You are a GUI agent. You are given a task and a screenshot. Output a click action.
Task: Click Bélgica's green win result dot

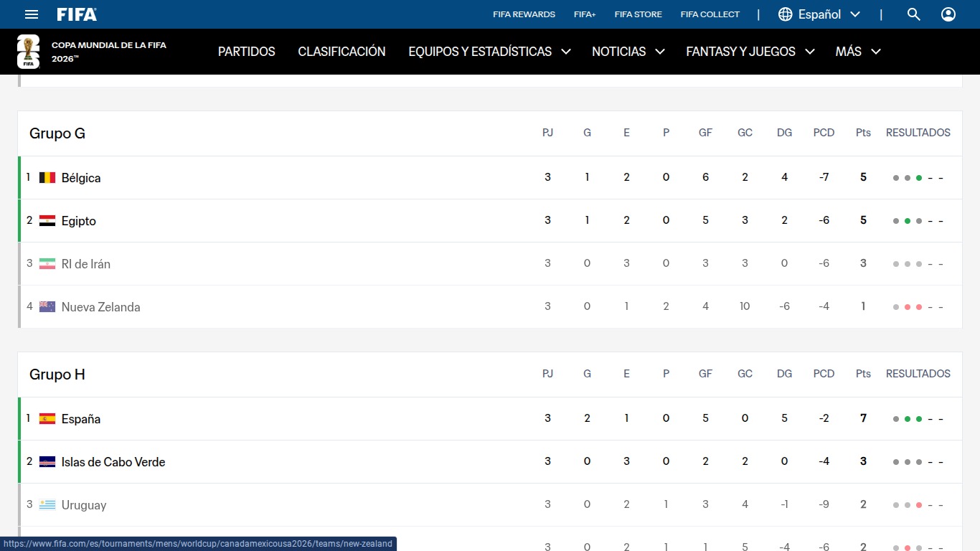(919, 178)
